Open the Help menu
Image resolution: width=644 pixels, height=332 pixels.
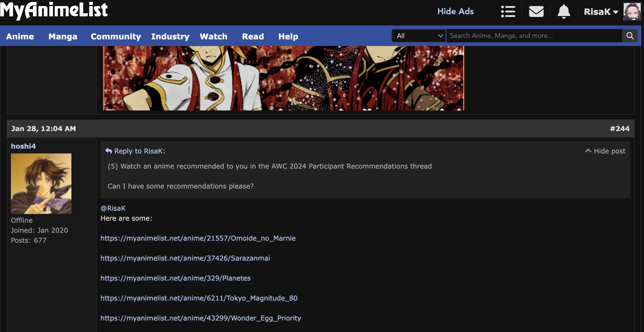point(288,36)
